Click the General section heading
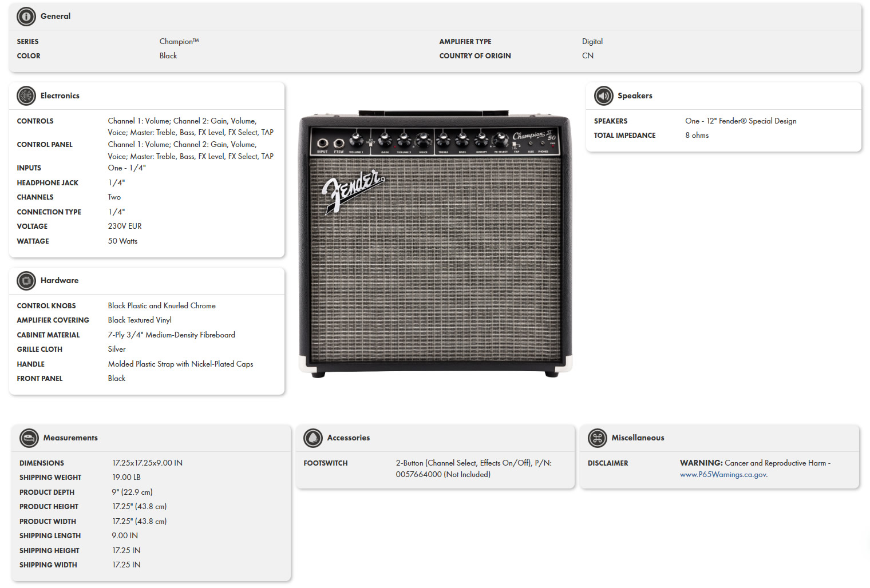 (56, 16)
